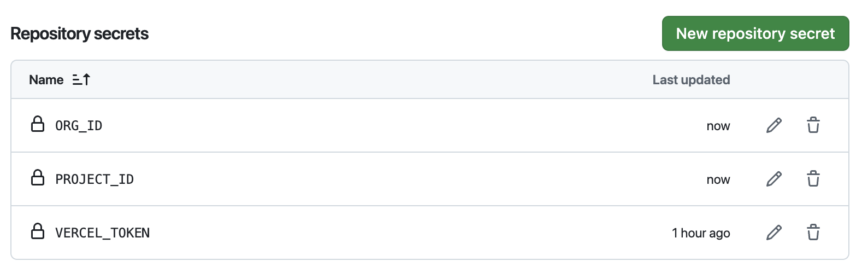This screenshot has height=267, width=868.
Task: Click the 'now' timestamp for ORG_ID
Action: (x=718, y=126)
